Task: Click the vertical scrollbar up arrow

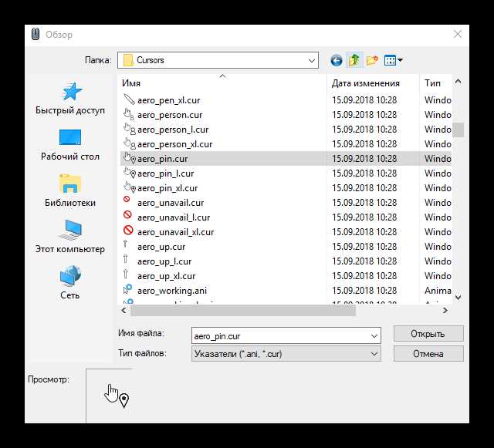Action: [x=458, y=83]
